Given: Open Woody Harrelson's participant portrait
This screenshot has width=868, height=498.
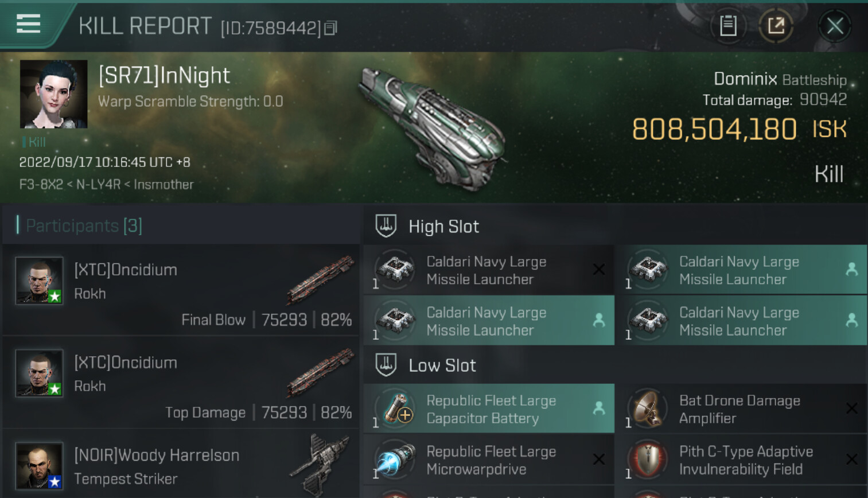Looking at the screenshot, I should [39, 465].
